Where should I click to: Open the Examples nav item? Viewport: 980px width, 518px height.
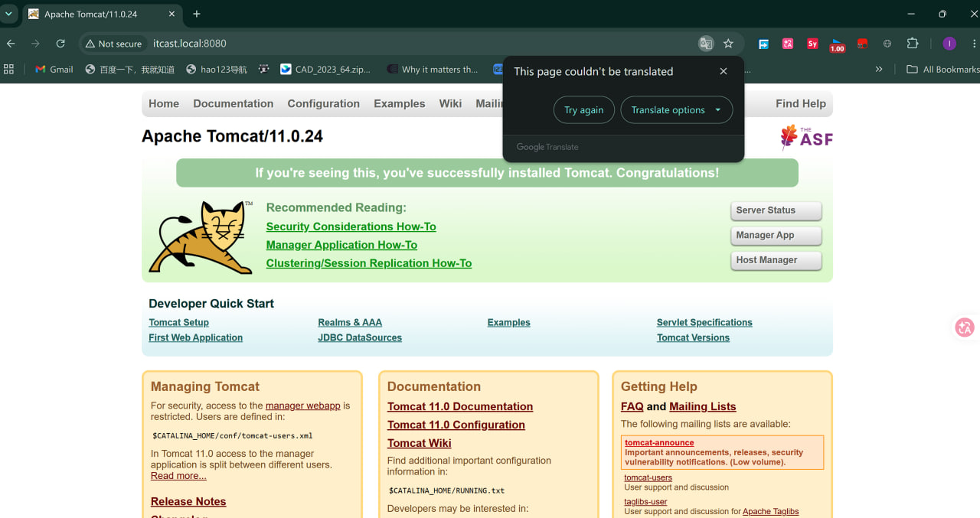point(400,103)
